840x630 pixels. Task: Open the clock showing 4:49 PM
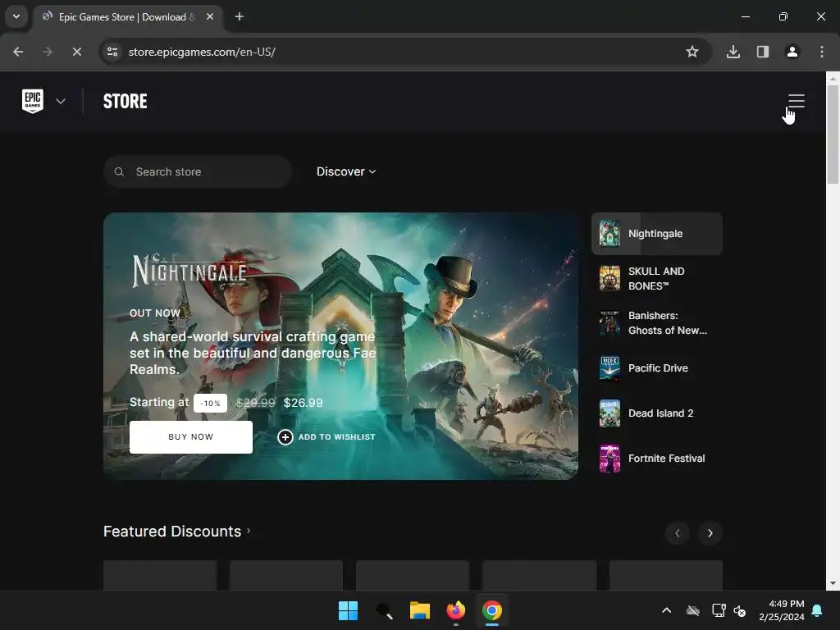pos(782,610)
